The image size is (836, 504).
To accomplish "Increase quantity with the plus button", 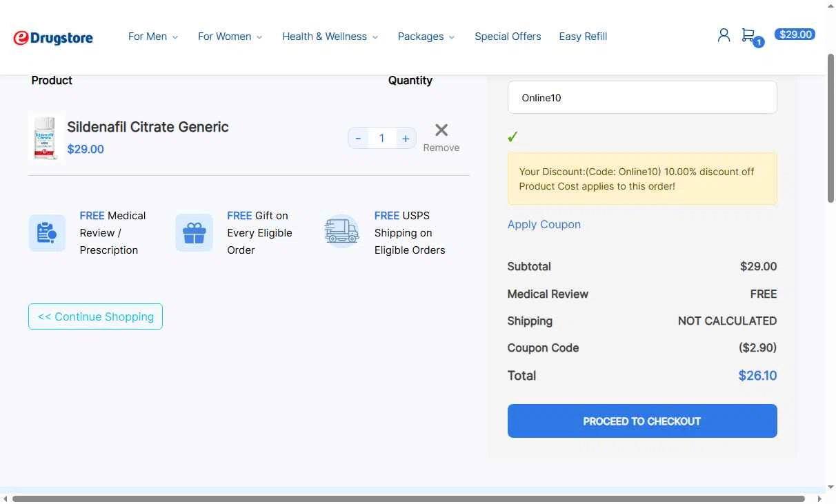I will pyautogui.click(x=406, y=139).
